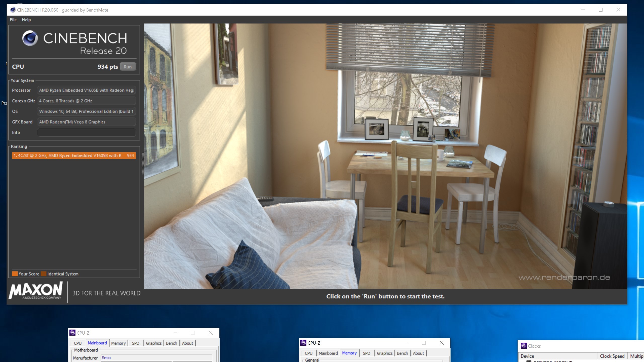Click the 934 pts CPU score
The height and width of the screenshot is (362, 644).
[x=108, y=67]
